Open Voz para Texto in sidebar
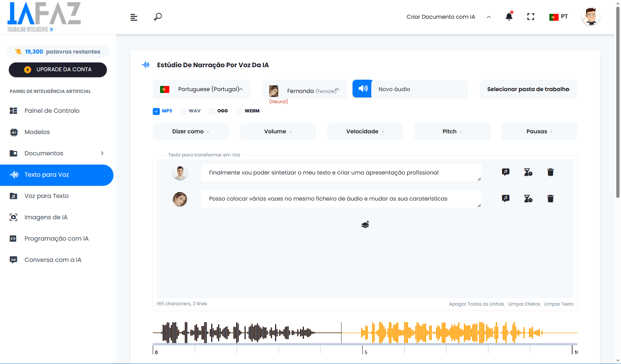The image size is (621, 364). tap(47, 196)
